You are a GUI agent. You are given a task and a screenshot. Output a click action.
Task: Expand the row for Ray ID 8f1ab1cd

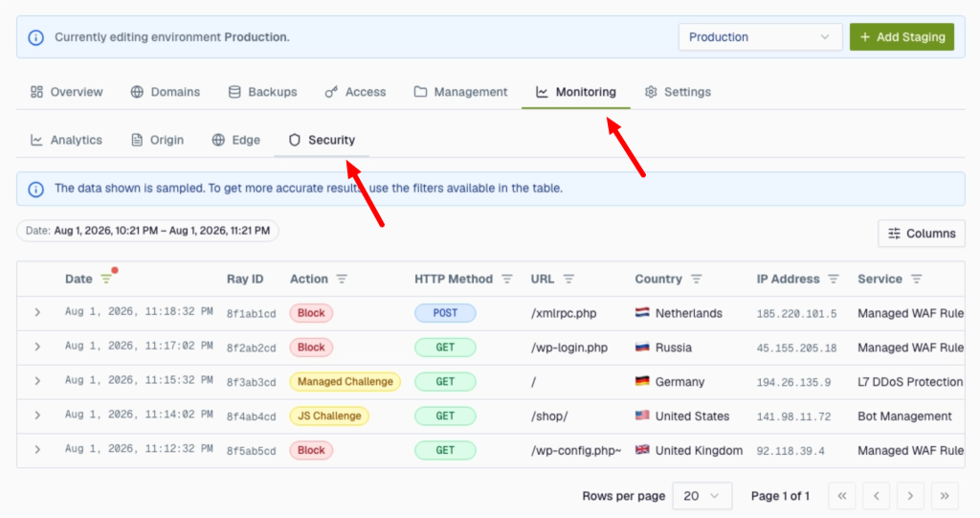(x=37, y=312)
